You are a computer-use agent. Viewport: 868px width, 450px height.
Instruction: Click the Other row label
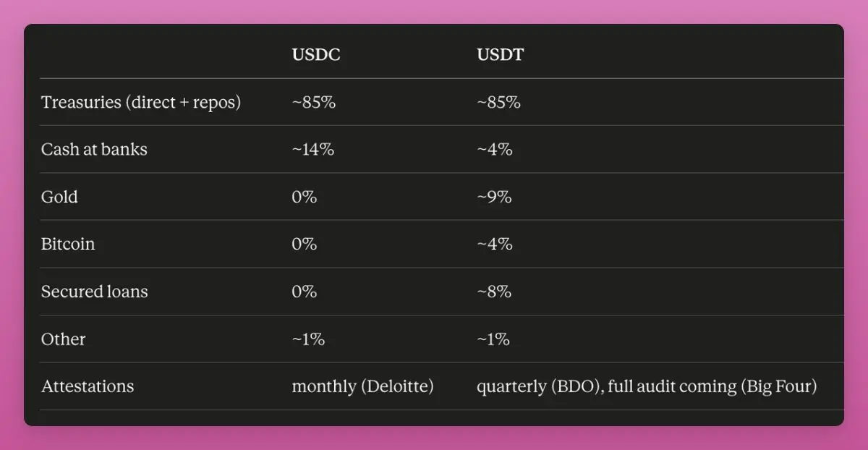(63, 339)
